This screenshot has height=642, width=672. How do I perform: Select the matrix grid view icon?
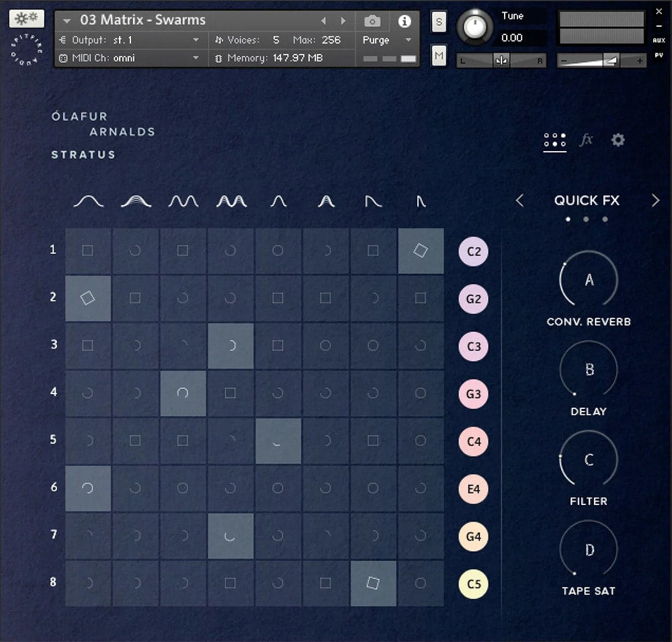[554, 140]
